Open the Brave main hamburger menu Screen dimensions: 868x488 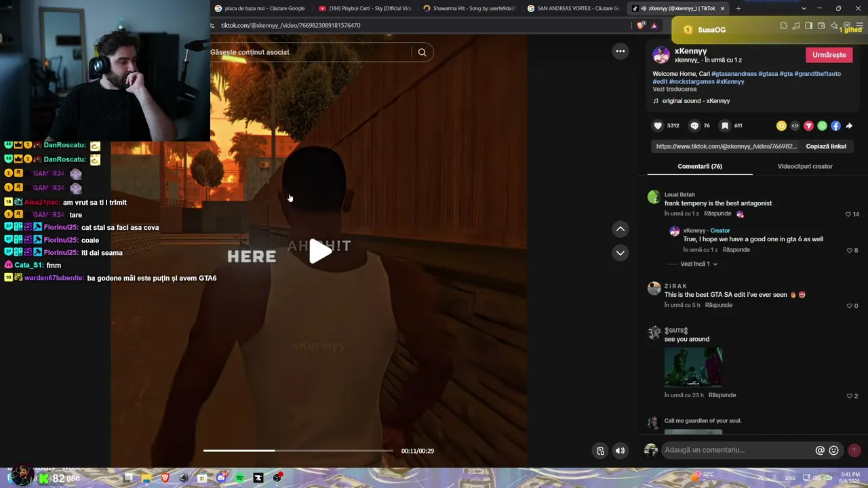point(859,26)
